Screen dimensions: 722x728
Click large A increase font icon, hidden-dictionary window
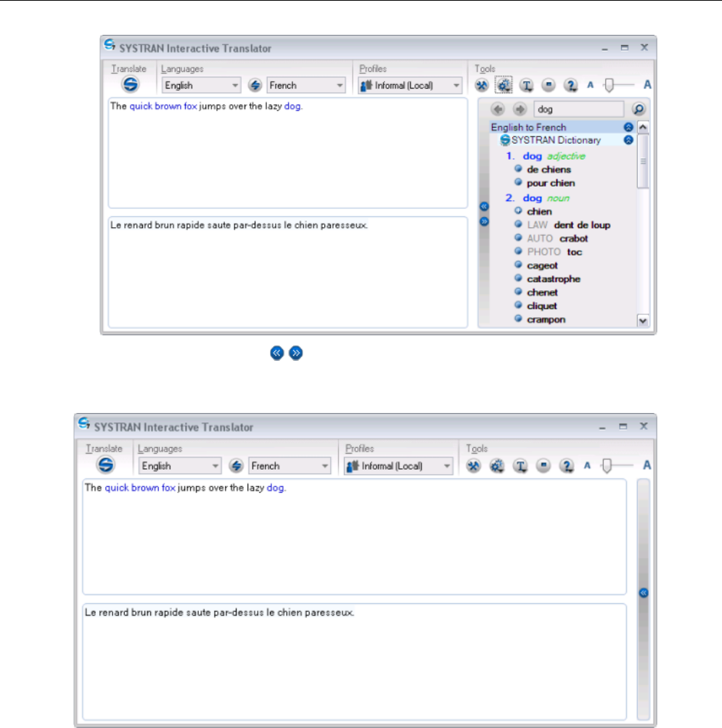647,465
